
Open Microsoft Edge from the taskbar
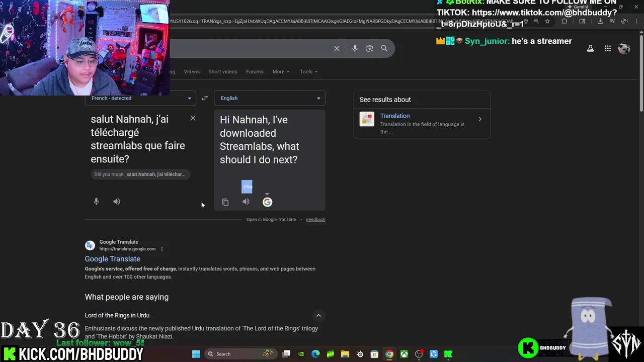(x=315, y=354)
